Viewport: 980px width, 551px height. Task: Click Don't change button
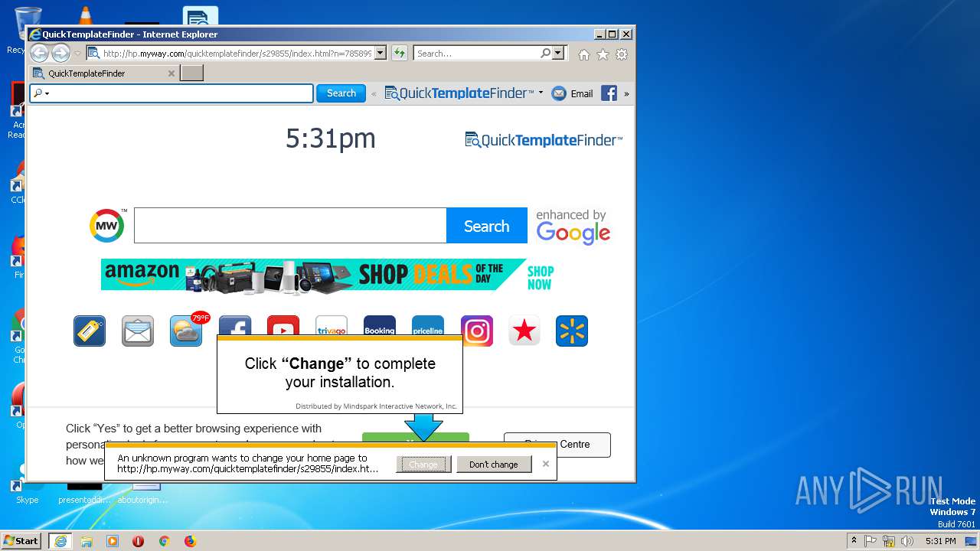point(494,465)
